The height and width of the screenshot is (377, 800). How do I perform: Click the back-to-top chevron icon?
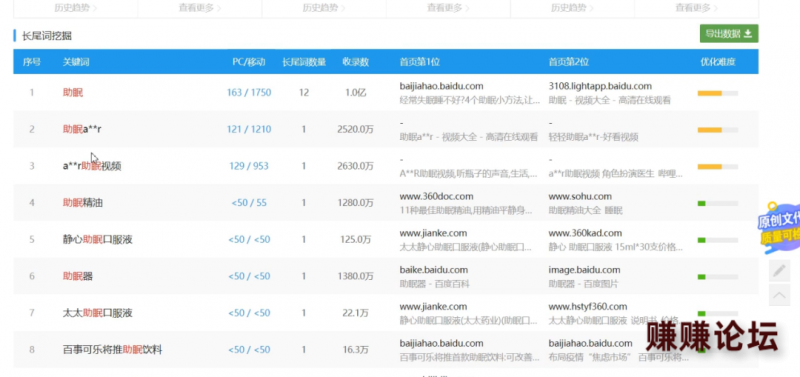[x=779, y=295]
